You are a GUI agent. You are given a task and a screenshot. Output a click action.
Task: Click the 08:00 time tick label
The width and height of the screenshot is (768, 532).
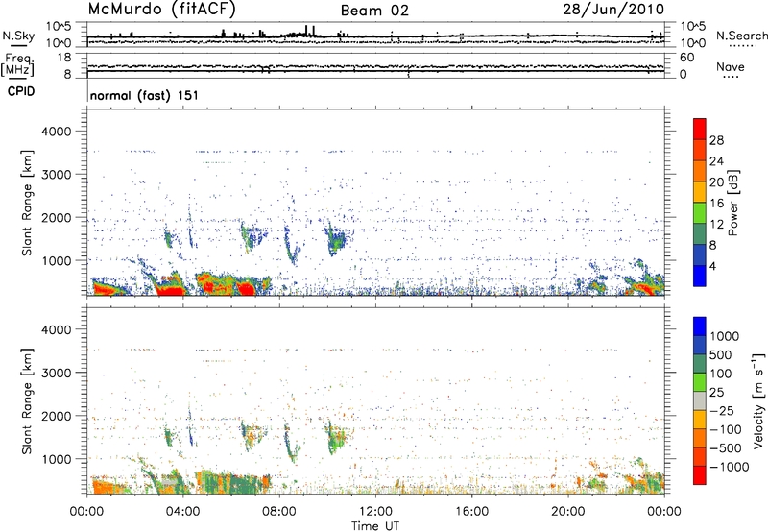(x=278, y=512)
